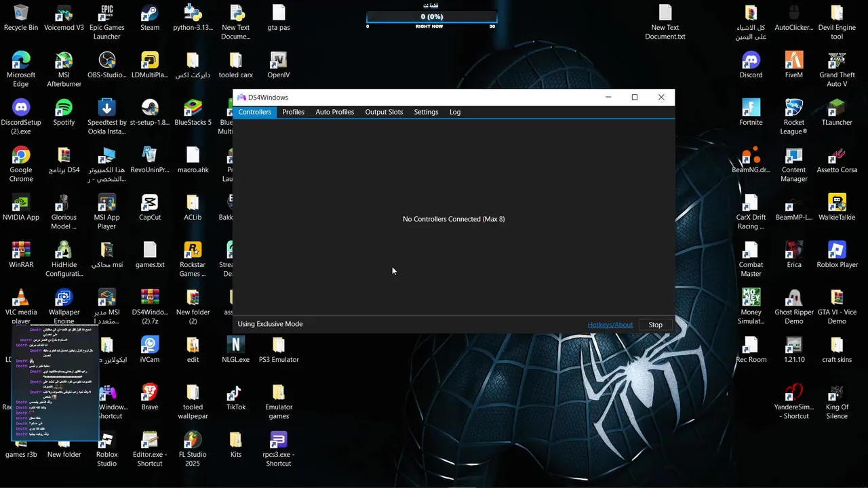The height and width of the screenshot is (488, 868).
Task: Select the Roblox Player desktop icon
Action: coord(837,256)
